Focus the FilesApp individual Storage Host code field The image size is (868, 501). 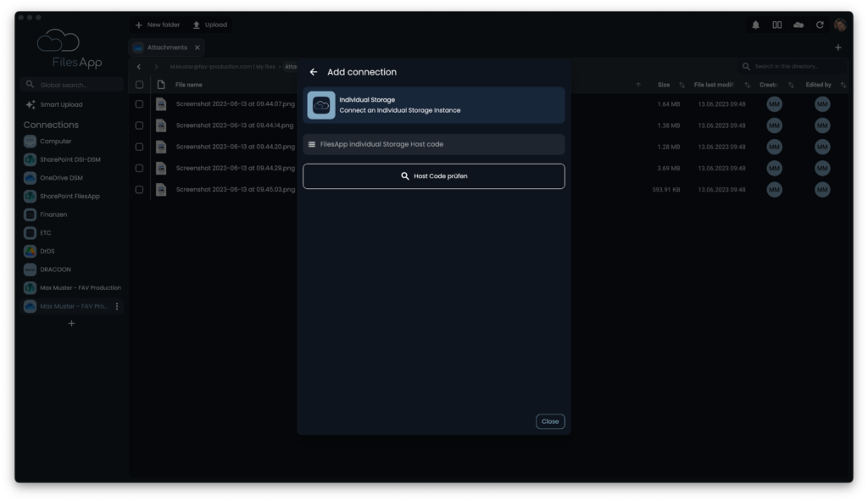434,144
